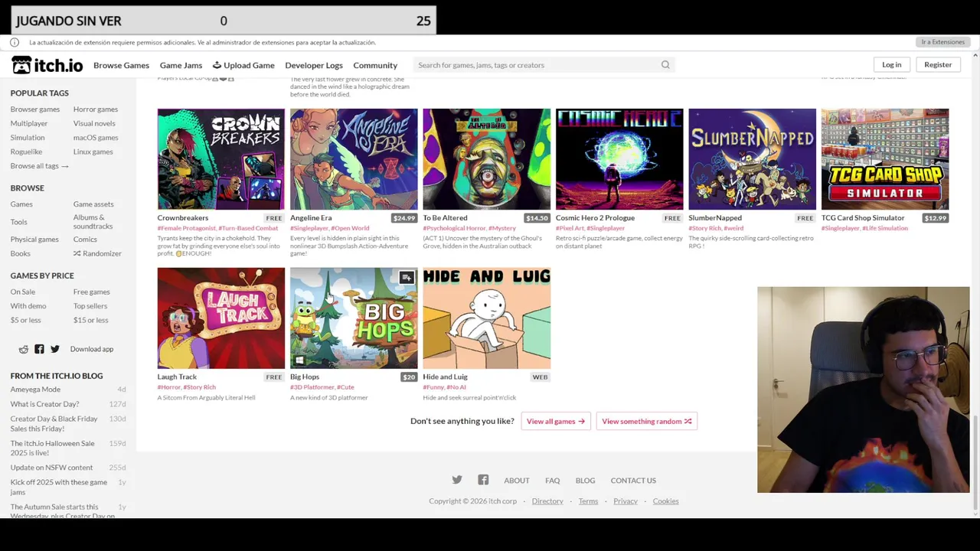Click the page vertical scrollbar
Viewport: 980px width, 551px height.
pos(975,461)
